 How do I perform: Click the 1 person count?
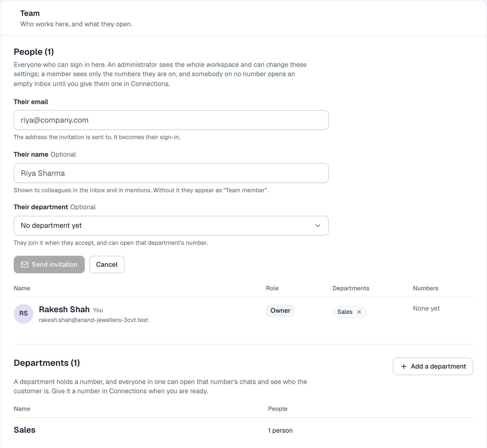coord(280,430)
